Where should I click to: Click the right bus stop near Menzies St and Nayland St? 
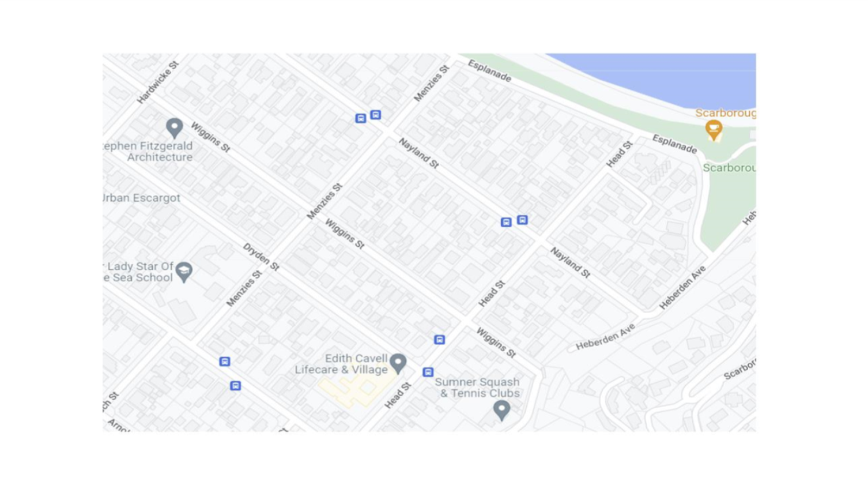(375, 115)
